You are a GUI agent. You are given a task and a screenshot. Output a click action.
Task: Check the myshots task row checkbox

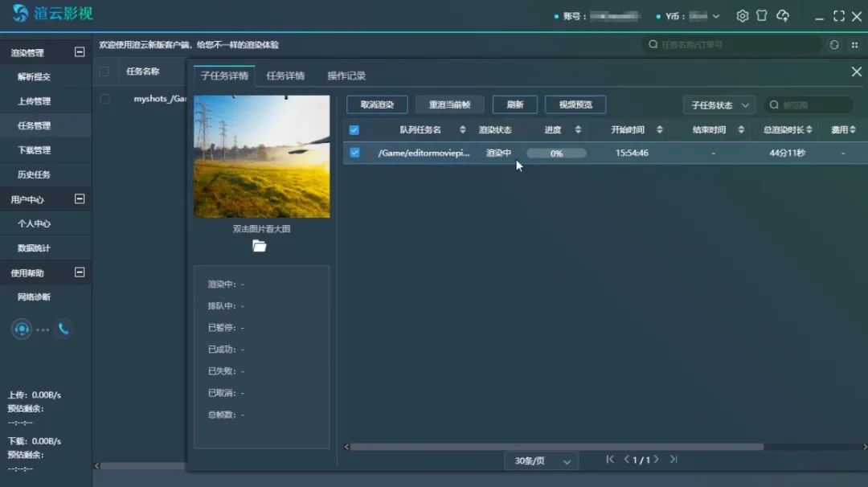pyautogui.click(x=104, y=99)
